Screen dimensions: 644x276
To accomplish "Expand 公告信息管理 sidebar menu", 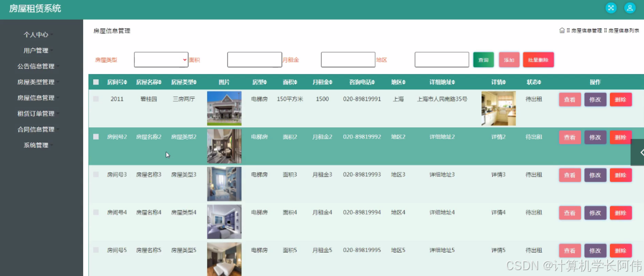I will click(38, 67).
